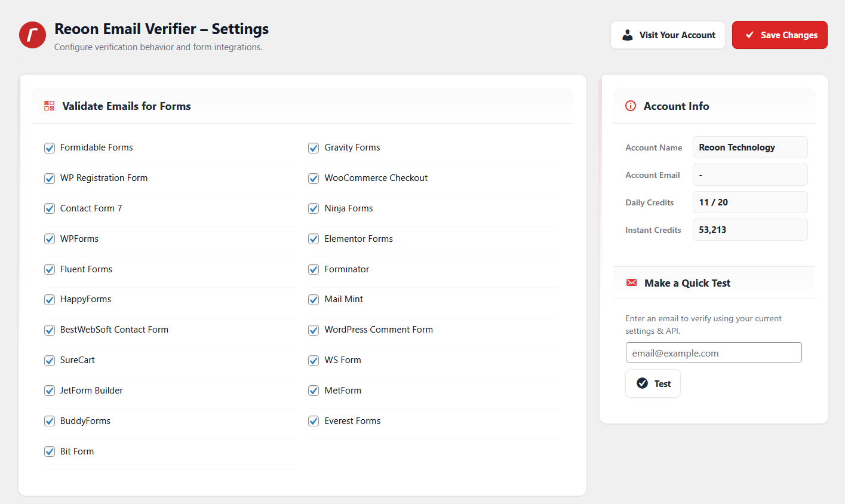This screenshot has width=845, height=504.
Task: Open Visit Your Account
Action: click(668, 35)
